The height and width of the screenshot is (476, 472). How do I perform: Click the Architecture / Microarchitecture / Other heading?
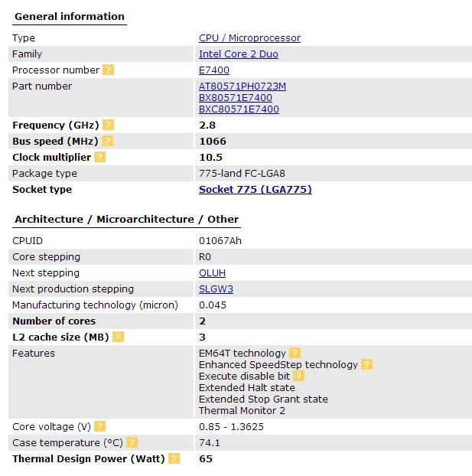pyautogui.click(x=126, y=219)
